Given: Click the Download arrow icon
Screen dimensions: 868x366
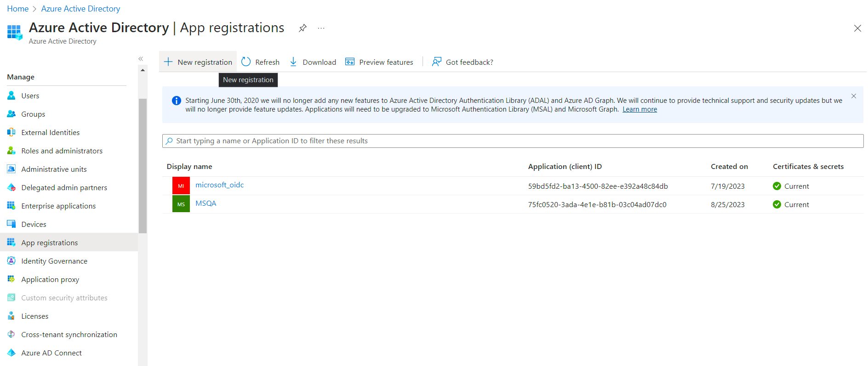Looking at the screenshot, I should [293, 62].
